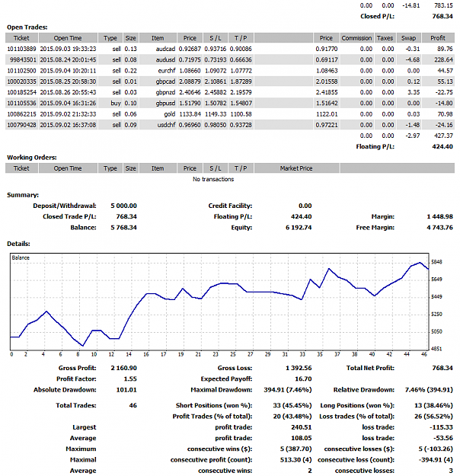Click largest profit trade value 240.51
460x476 pixels.
pos(301,428)
